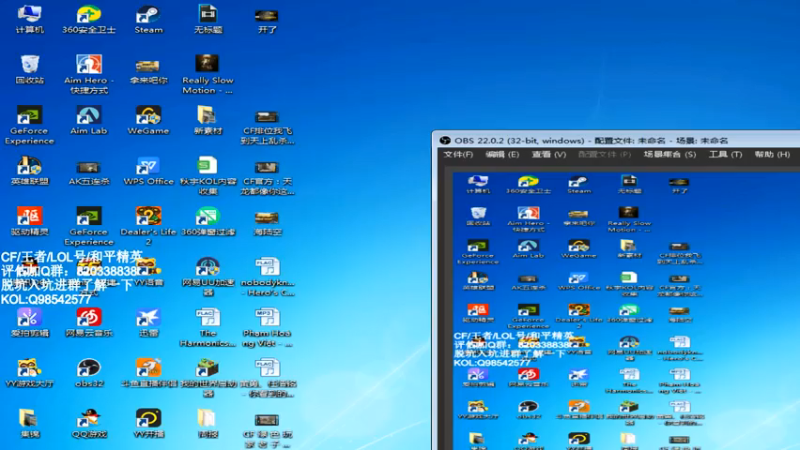Launch the QQ游戏 penguin shortcut

(89, 423)
